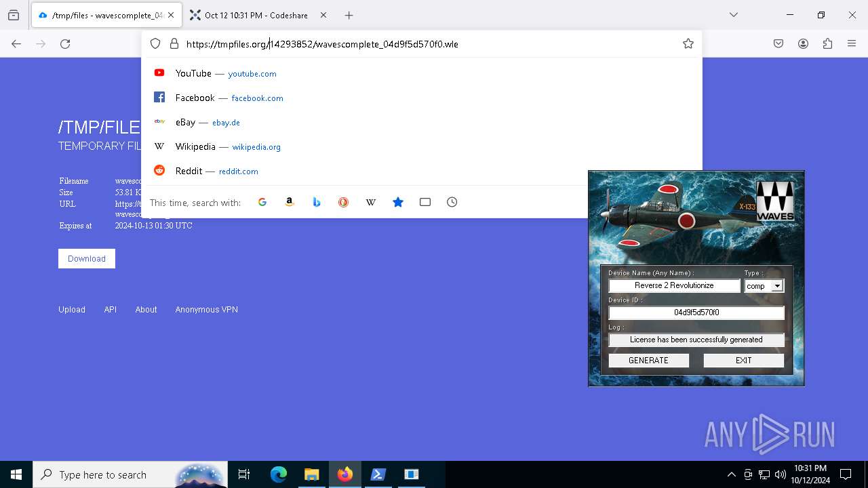Viewport: 868px width, 488px height.
Task: Click the Firefox View icon in tab bar
Action: pos(14,15)
